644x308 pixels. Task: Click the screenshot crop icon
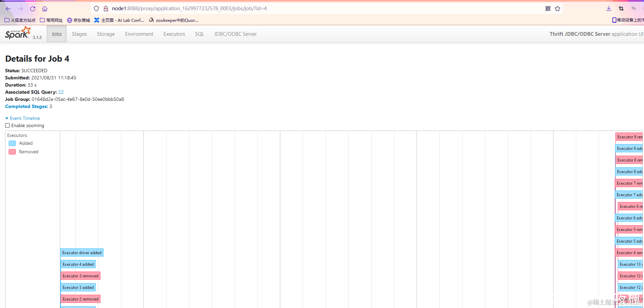point(621,9)
